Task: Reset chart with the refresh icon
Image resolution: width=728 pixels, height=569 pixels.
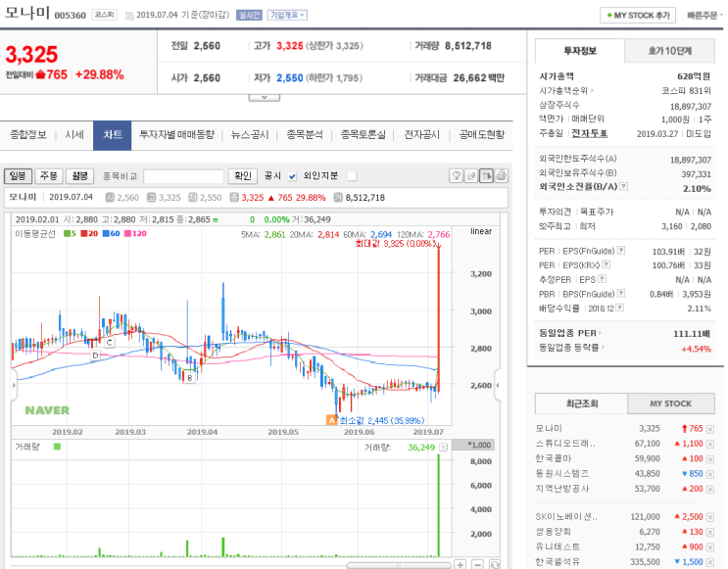Action: click(x=495, y=564)
